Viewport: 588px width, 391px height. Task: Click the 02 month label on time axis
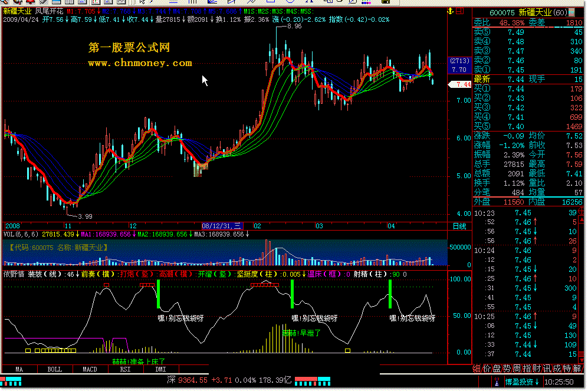(257, 226)
